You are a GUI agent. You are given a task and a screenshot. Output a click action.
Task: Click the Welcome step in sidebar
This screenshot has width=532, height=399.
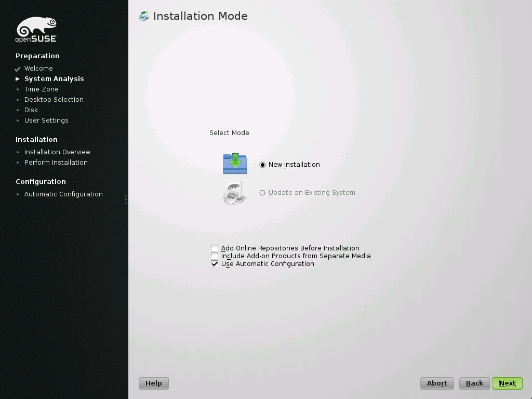(38, 69)
